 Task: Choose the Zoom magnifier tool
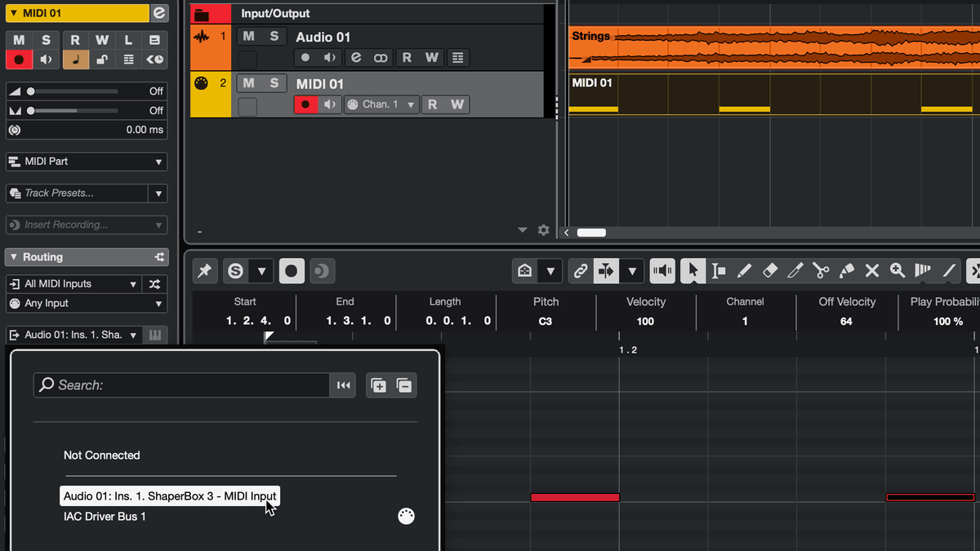coord(898,271)
